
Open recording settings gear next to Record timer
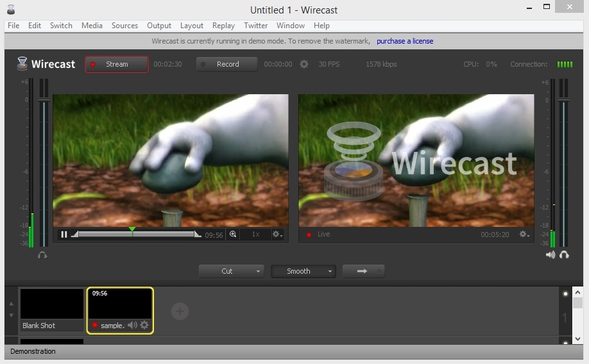[x=304, y=64]
